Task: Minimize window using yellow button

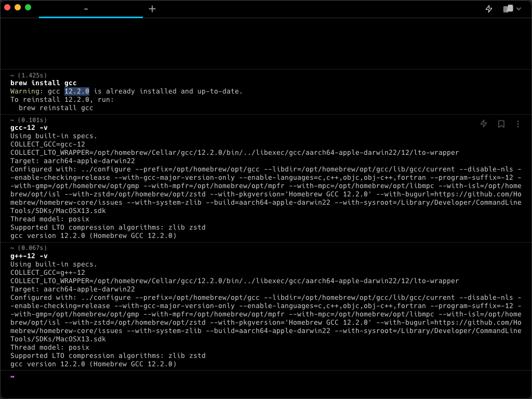Action: [18, 7]
